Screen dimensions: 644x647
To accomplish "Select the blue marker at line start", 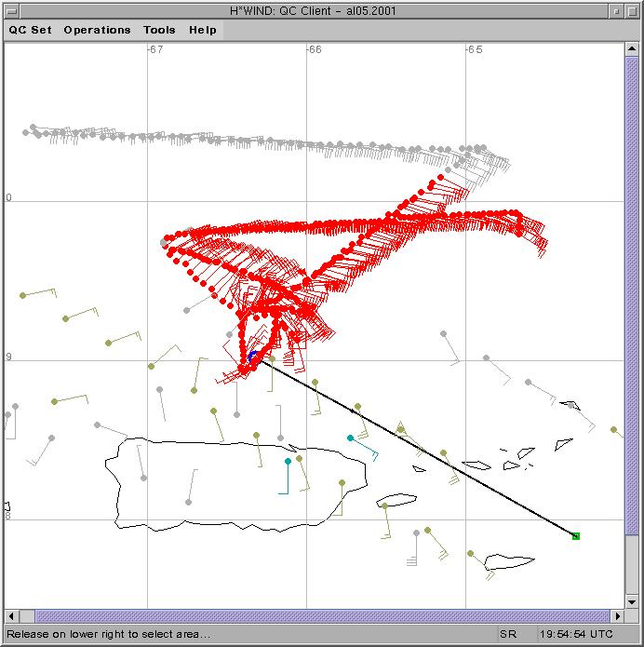I will [253, 356].
